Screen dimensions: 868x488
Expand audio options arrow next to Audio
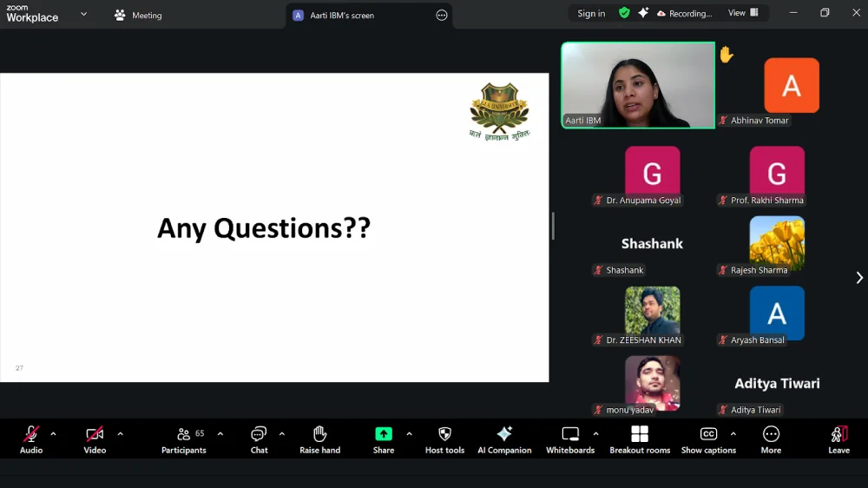(54, 433)
